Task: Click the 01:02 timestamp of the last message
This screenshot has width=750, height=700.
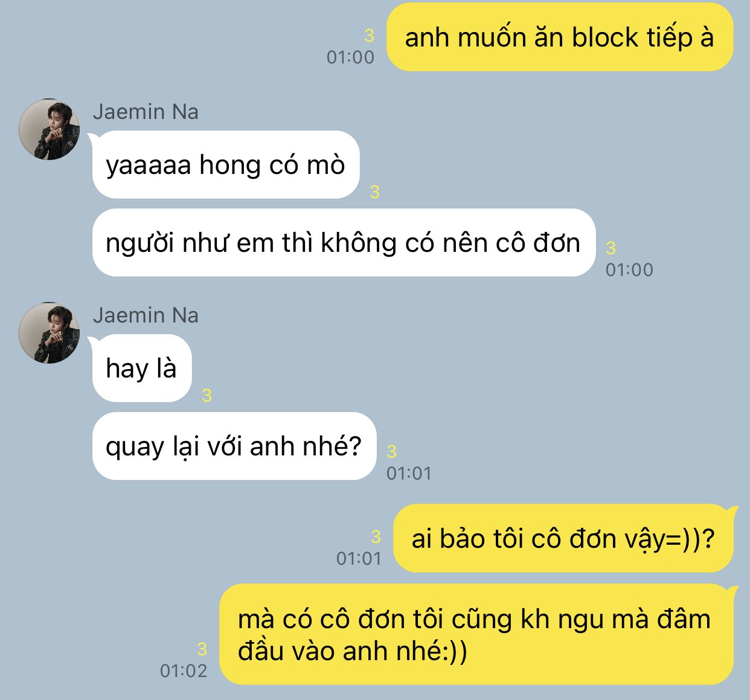Action: point(184,671)
